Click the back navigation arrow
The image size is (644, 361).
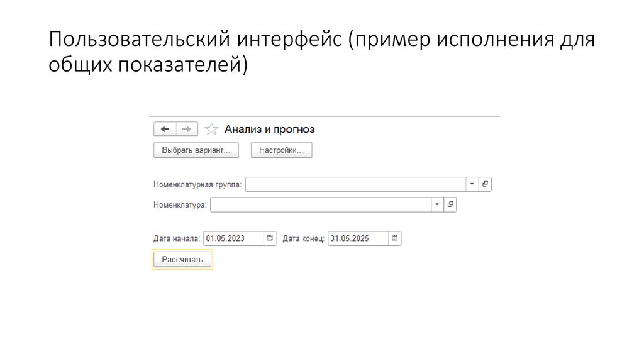point(165,129)
